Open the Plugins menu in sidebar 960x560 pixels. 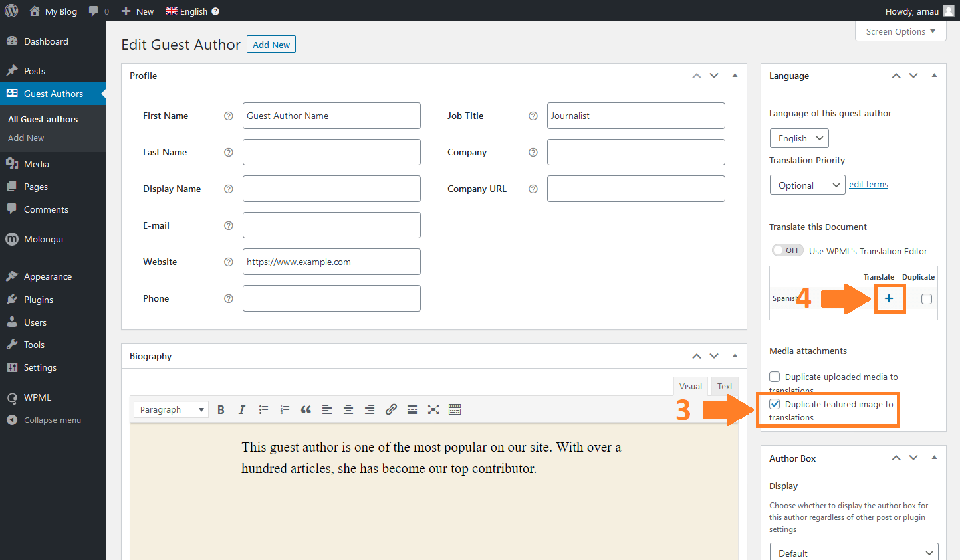click(x=39, y=300)
